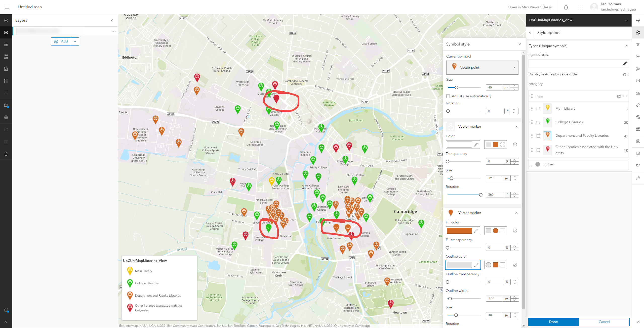Viewport: 644px width, 328px height.
Task: Open the app launcher grid menu
Action: tap(580, 7)
